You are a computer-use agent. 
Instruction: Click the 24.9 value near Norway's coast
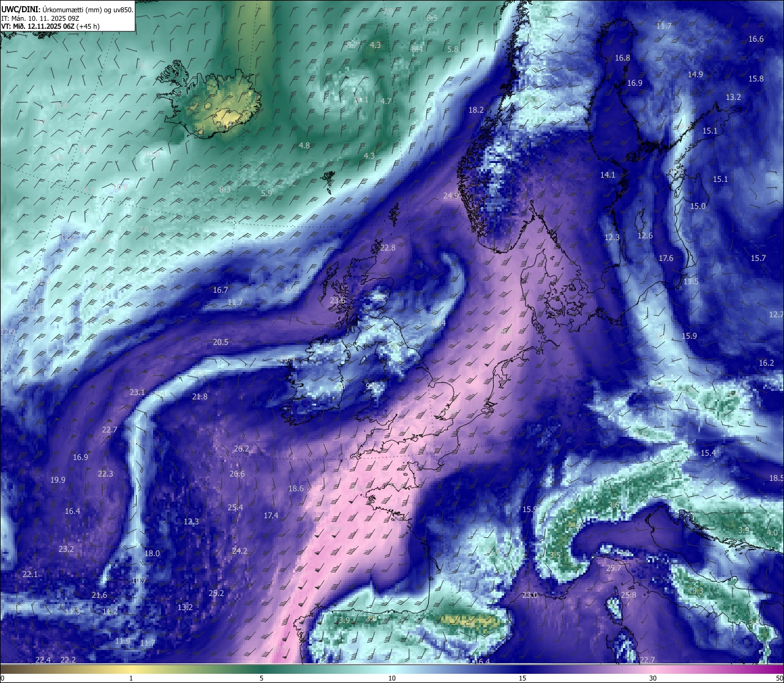451,195
